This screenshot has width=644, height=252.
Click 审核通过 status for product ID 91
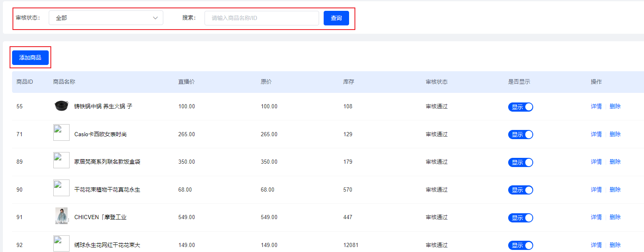[x=437, y=217]
